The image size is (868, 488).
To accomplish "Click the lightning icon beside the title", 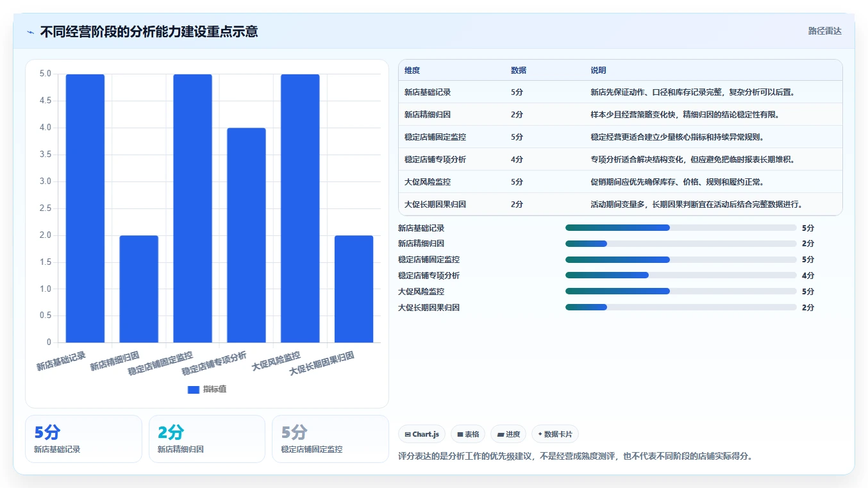I will point(30,31).
